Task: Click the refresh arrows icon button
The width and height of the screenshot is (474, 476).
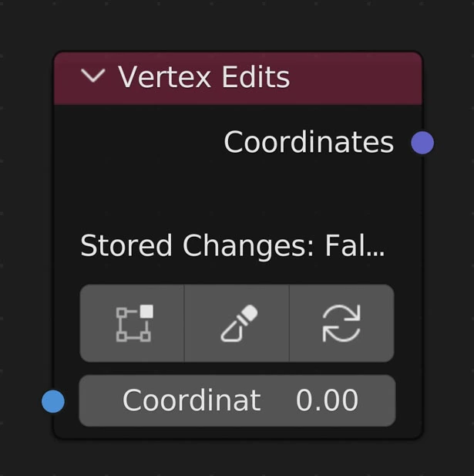Action: tap(341, 323)
